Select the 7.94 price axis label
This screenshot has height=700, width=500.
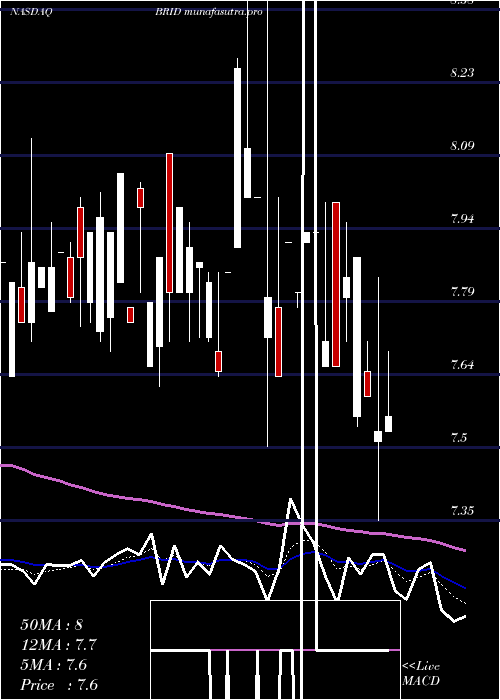point(462,219)
